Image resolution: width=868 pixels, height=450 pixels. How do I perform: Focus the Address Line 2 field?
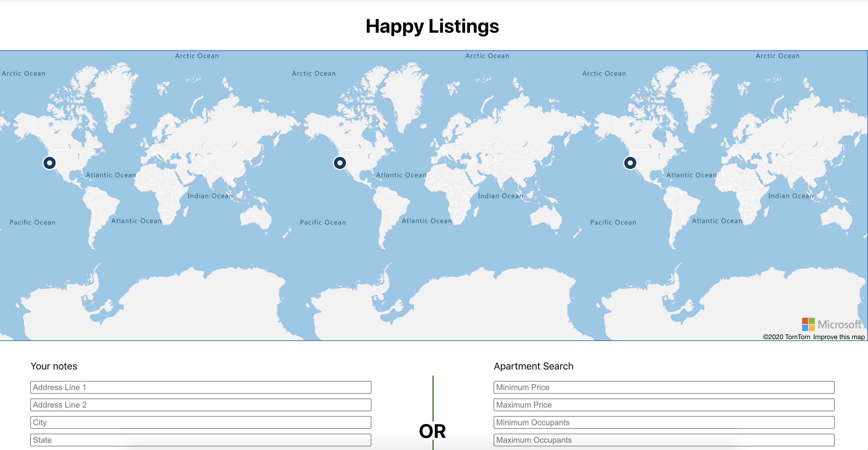pos(201,405)
